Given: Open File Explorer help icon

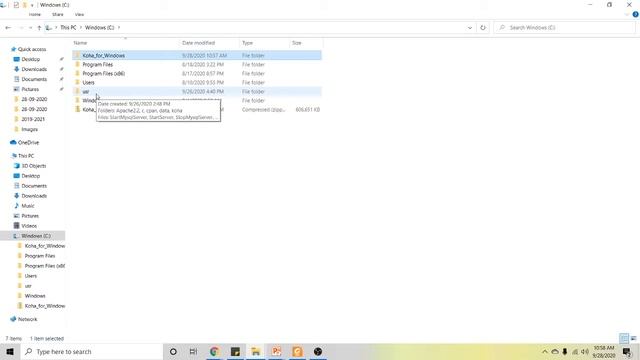Looking at the screenshot, I should (x=636, y=14).
